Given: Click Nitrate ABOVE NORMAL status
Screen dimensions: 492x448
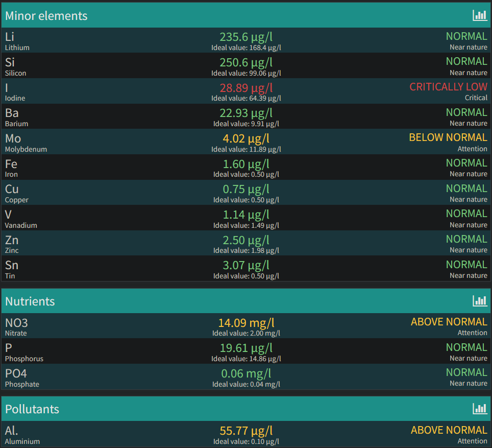Looking at the screenshot, I should point(449,322).
